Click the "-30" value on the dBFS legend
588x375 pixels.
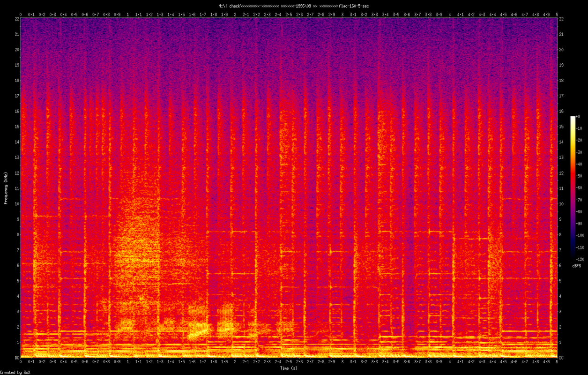point(580,152)
